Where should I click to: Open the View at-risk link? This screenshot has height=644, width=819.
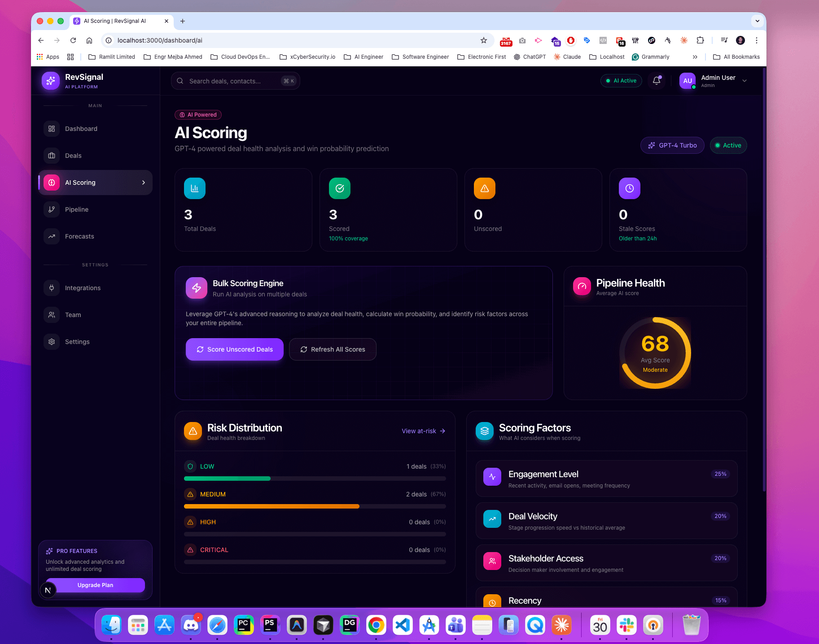coord(422,431)
